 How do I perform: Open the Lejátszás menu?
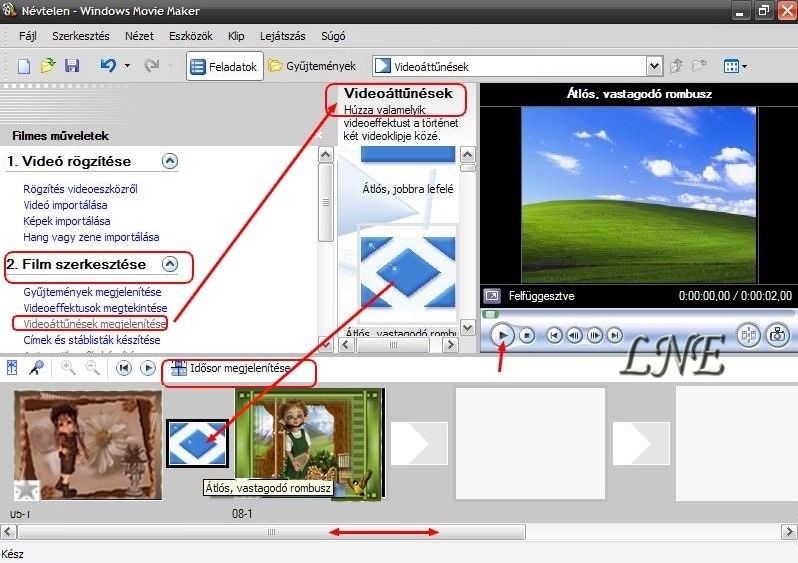coord(282,36)
